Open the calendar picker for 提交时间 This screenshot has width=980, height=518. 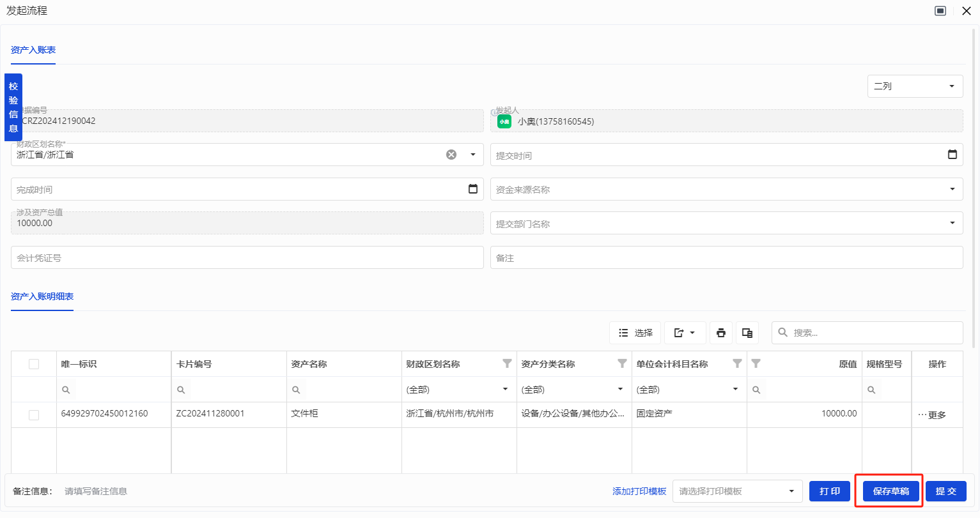(x=952, y=155)
